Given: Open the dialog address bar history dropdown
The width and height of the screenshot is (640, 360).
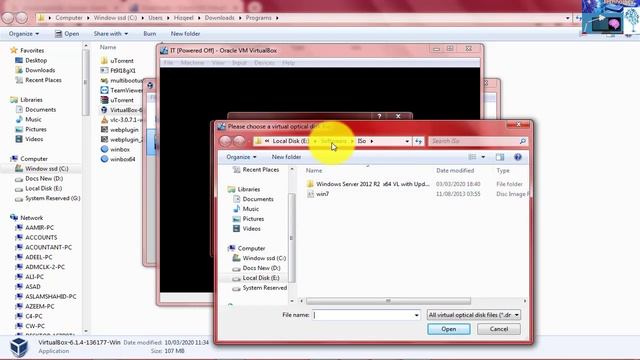Looking at the screenshot, I should pos(407,141).
